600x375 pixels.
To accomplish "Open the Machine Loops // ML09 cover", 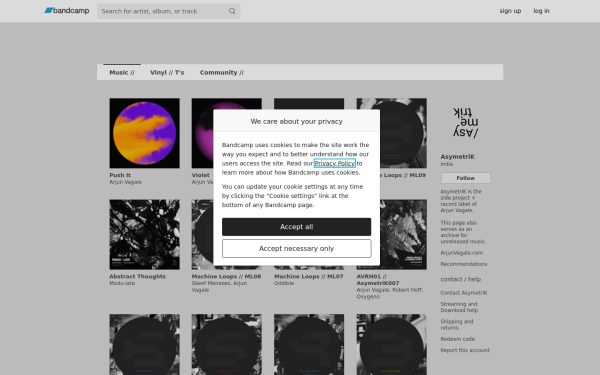I will (403, 133).
